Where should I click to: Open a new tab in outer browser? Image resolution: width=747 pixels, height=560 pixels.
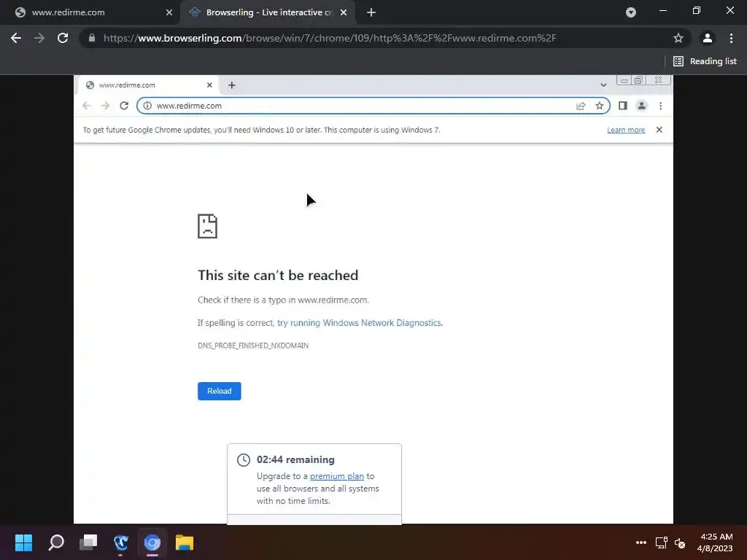(x=371, y=12)
